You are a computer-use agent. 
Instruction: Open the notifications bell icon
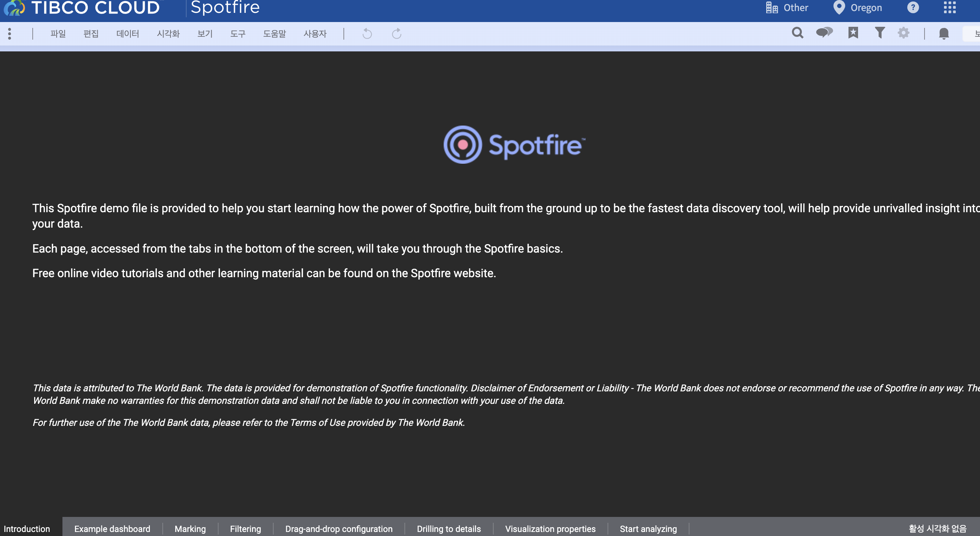944,33
